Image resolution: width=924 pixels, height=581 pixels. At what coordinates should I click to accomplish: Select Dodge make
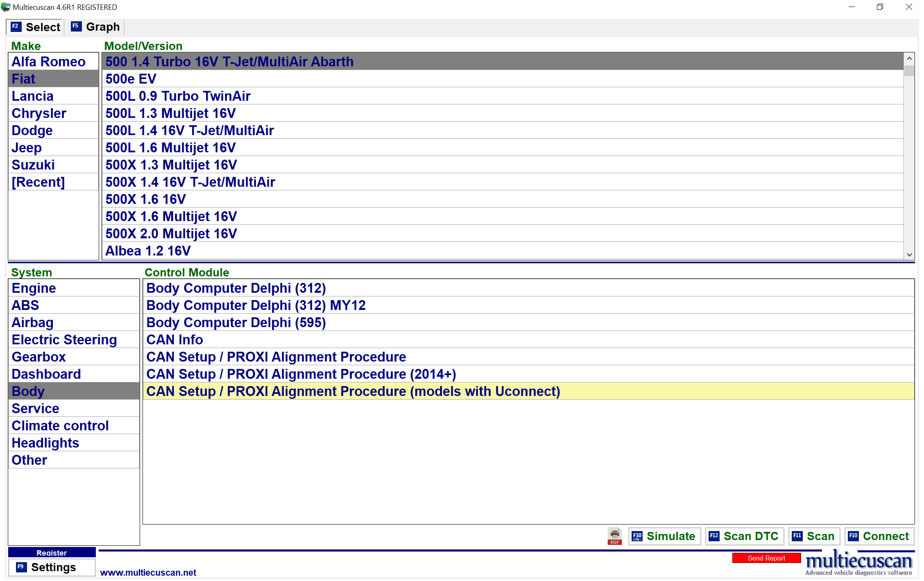(53, 130)
